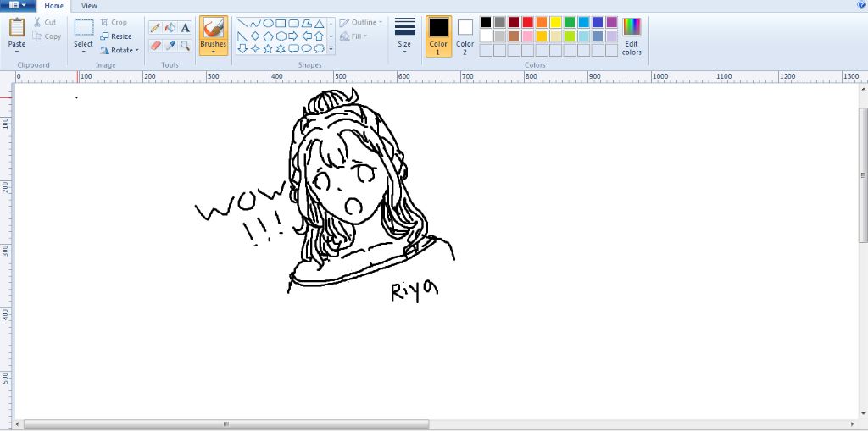868x431 pixels.
Task: Choose the Pentagon shape
Action: (268, 36)
